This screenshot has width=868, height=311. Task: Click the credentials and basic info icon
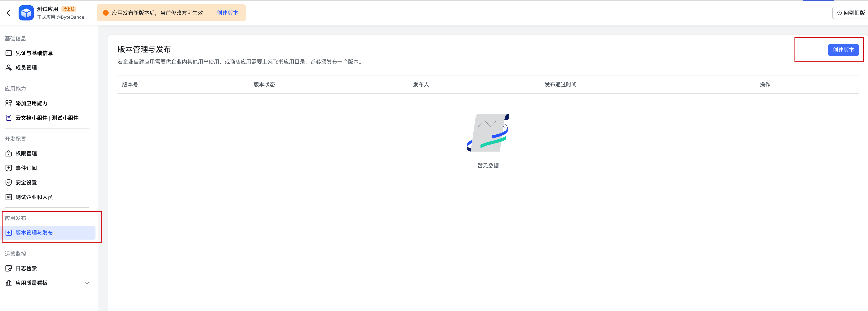(x=9, y=53)
